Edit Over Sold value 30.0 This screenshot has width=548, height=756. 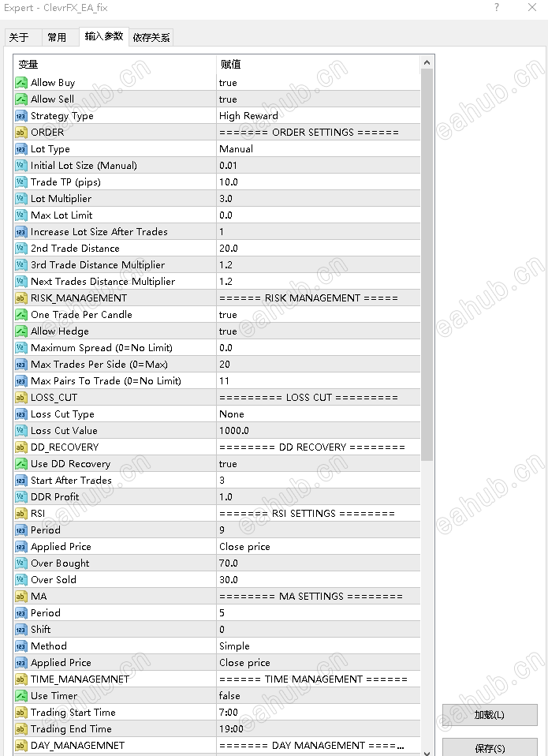(x=319, y=579)
